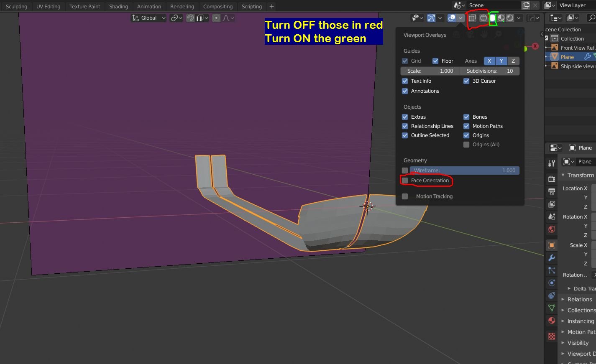The image size is (596, 364).
Task: Uncheck the Floor guide checkbox
Action: coord(435,61)
